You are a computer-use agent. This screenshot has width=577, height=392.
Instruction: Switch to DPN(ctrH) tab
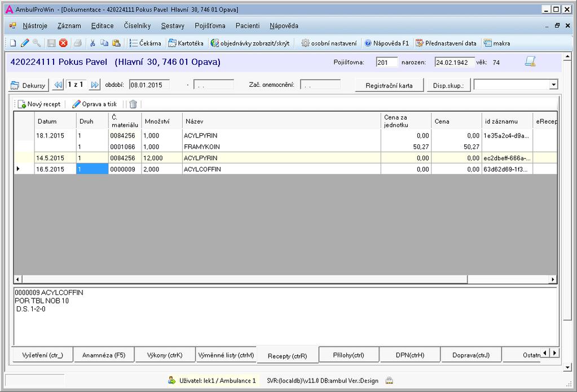pos(410,355)
